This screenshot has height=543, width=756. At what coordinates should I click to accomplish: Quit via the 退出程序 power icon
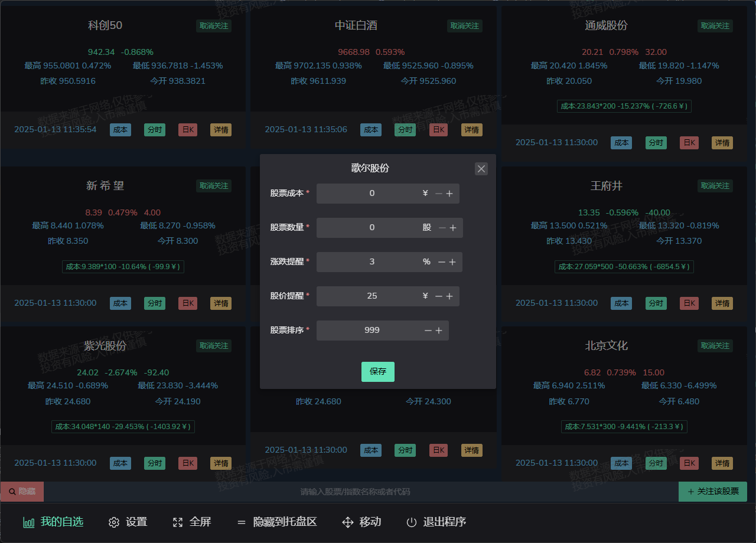pyautogui.click(x=412, y=522)
